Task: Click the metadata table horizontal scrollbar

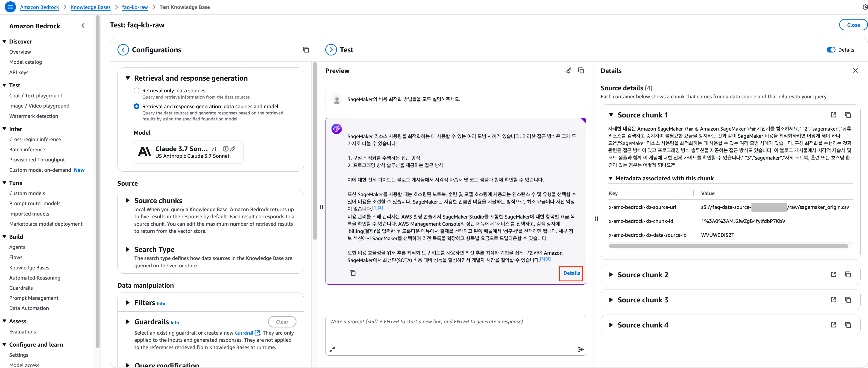Action: click(x=728, y=246)
